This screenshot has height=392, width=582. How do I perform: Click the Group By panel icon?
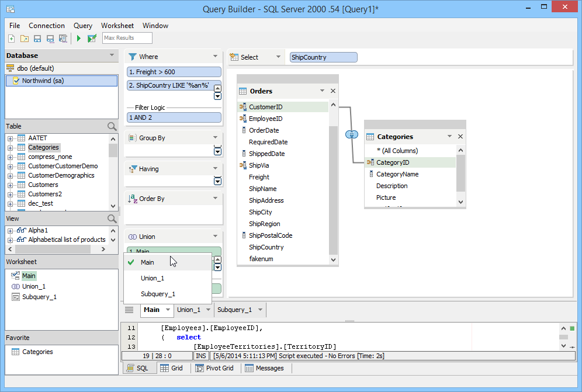coord(132,138)
